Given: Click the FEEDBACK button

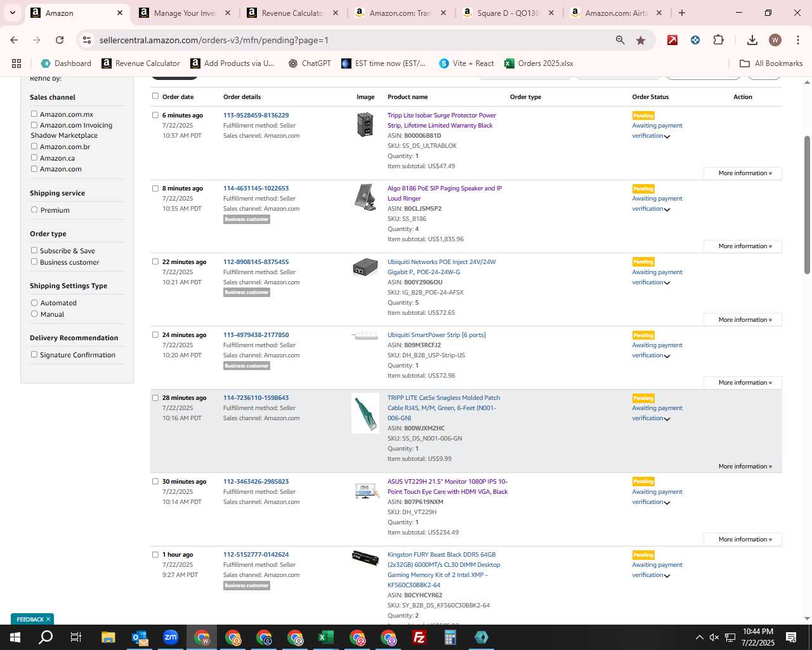Looking at the screenshot, I should coord(32,620).
